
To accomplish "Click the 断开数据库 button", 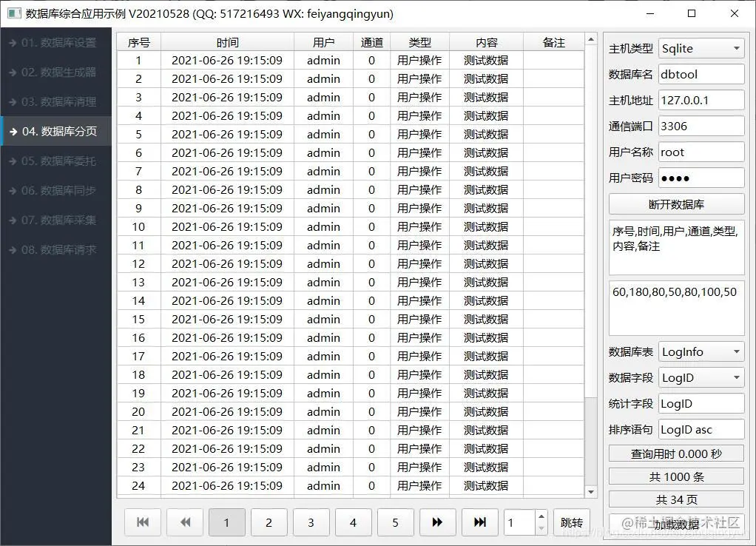I will pos(676,203).
